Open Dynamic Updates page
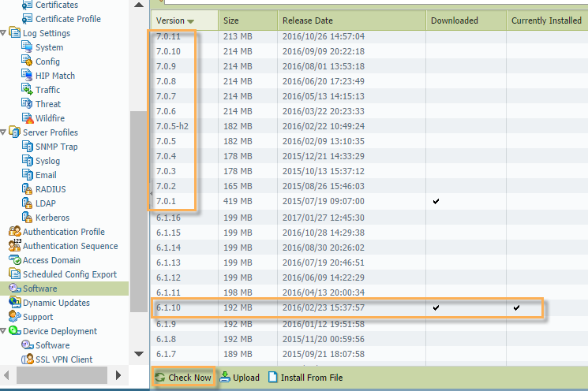The width and height of the screenshot is (588, 391). (x=56, y=303)
